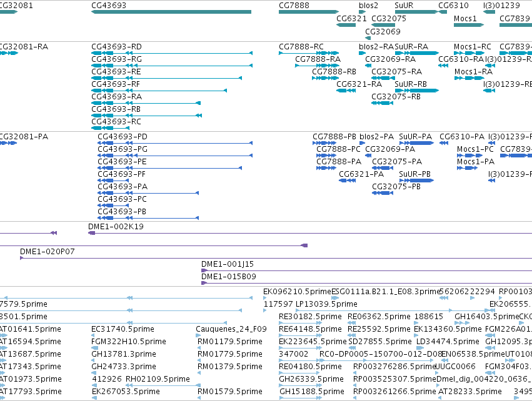Select transcript CG7888-RB
The height and width of the screenshot is (401, 532).
click(334, 72)
